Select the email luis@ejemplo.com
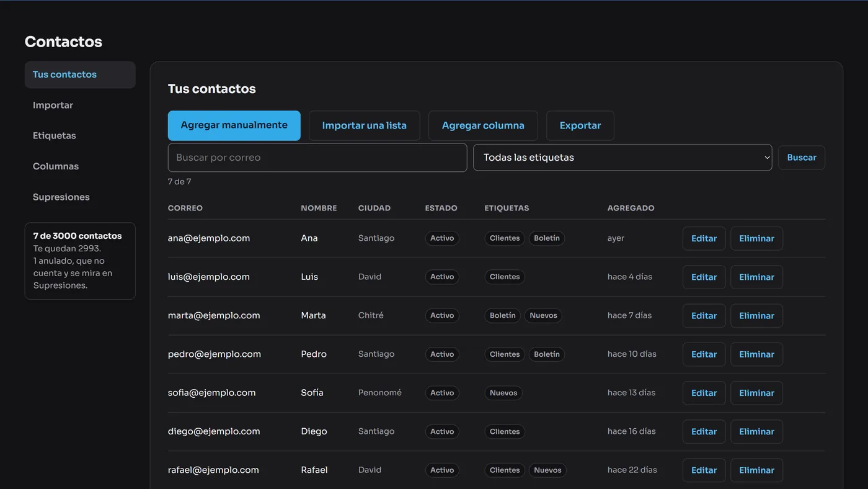This screenshot has height=489, width=868. tap(209, 277)
